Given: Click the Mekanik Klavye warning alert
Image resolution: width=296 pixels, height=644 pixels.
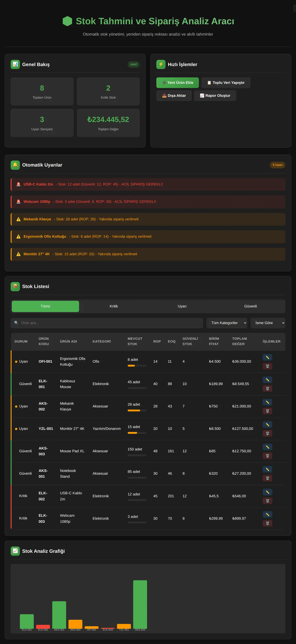Looking at the screenshot, I should click(x=148, y=219).
